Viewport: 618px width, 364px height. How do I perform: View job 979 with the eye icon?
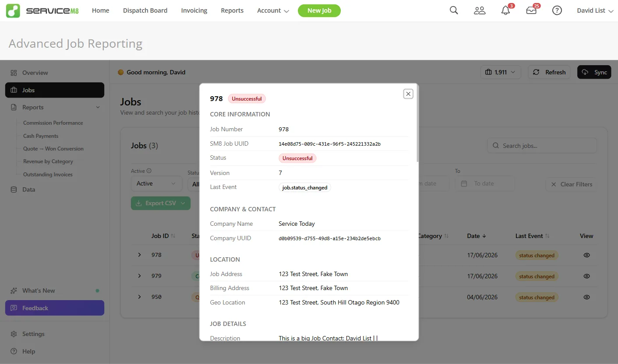point(586,276)
